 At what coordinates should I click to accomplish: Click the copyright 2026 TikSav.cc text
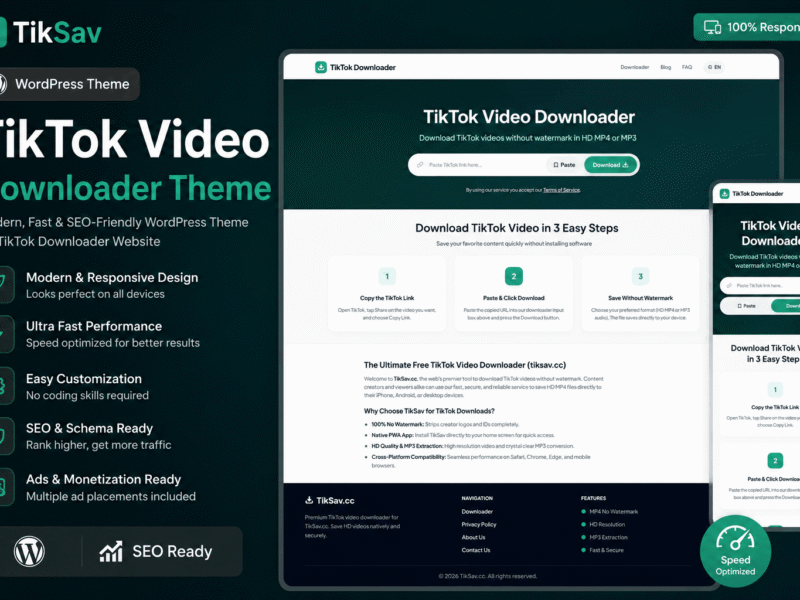(488, 576)
